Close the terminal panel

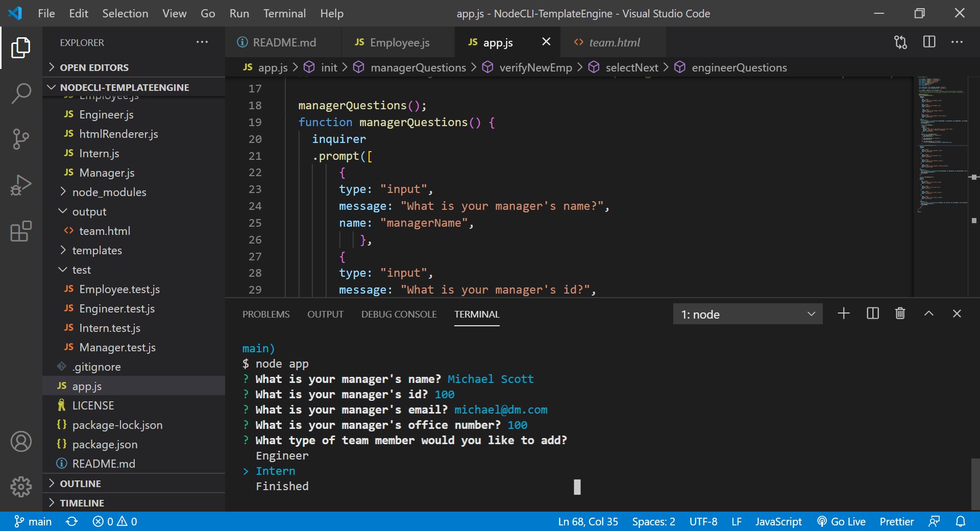point(957,313)
